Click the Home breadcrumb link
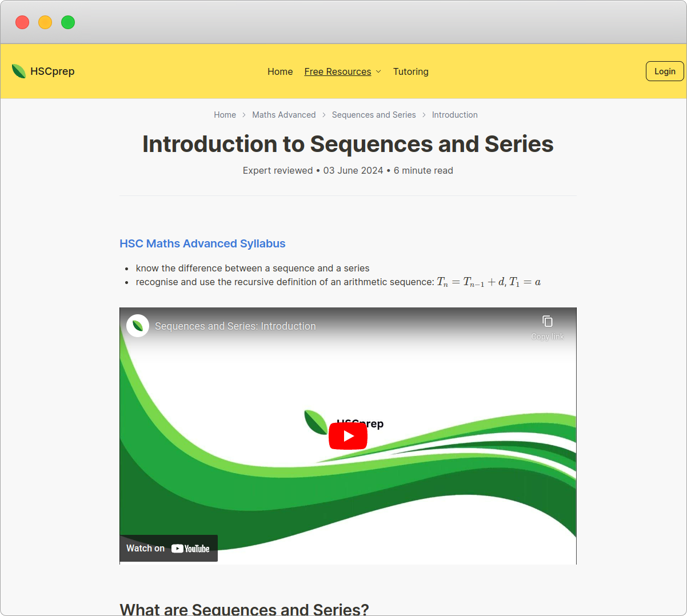687x616 pixels. [x=225, y=115]
